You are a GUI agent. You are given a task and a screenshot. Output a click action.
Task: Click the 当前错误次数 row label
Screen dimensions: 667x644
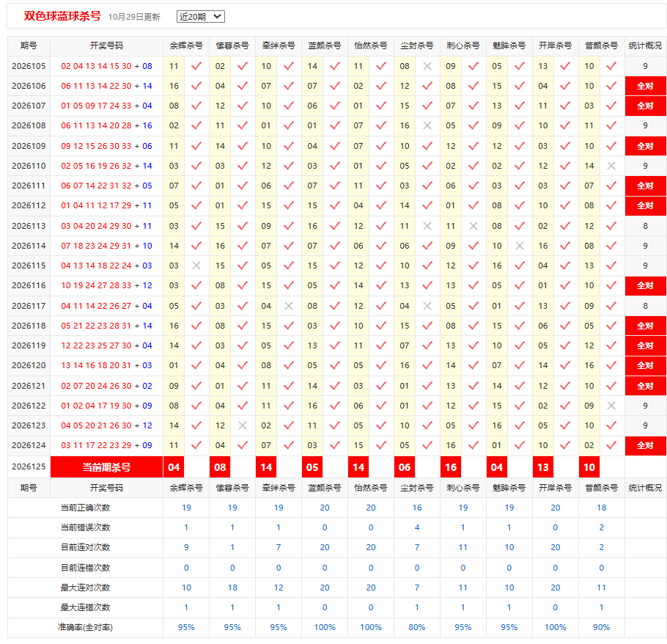point(86,527)
